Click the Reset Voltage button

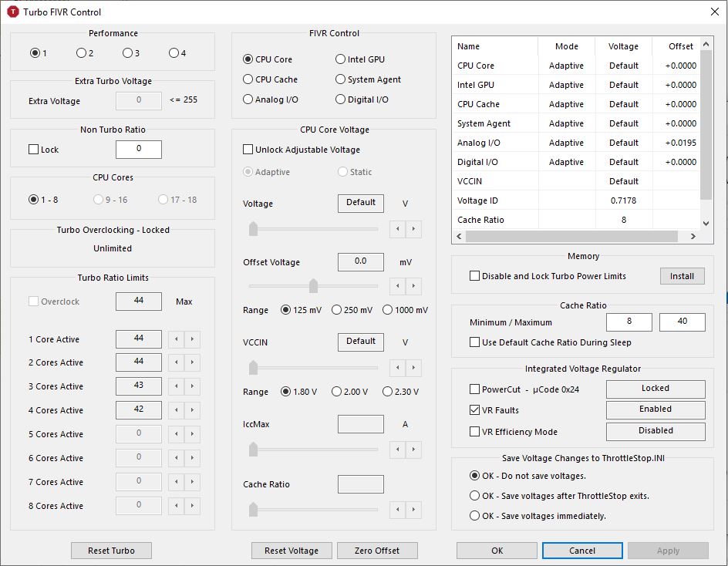click(x=292, y=551)
